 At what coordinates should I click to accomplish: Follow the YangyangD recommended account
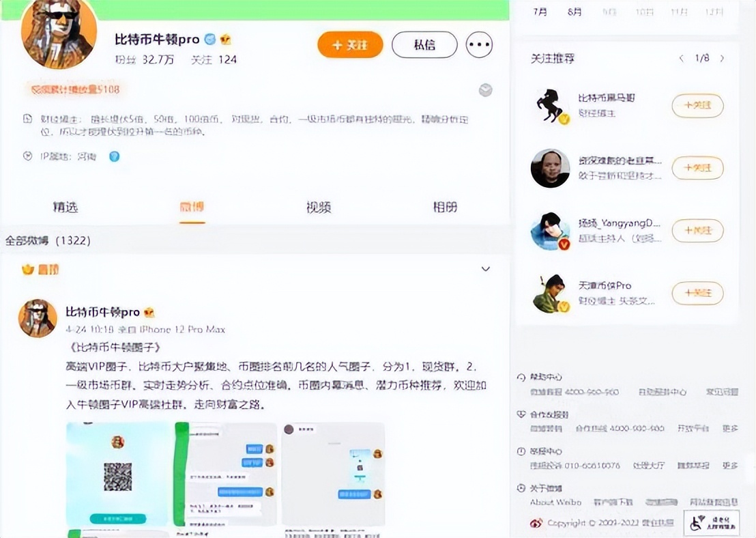[x=697, y=230]
